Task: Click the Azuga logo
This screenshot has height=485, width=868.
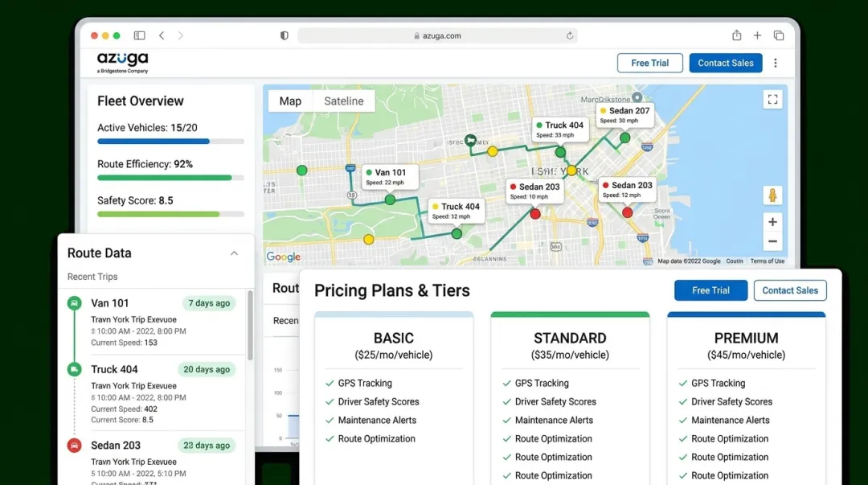Action: tap(122, 63)
